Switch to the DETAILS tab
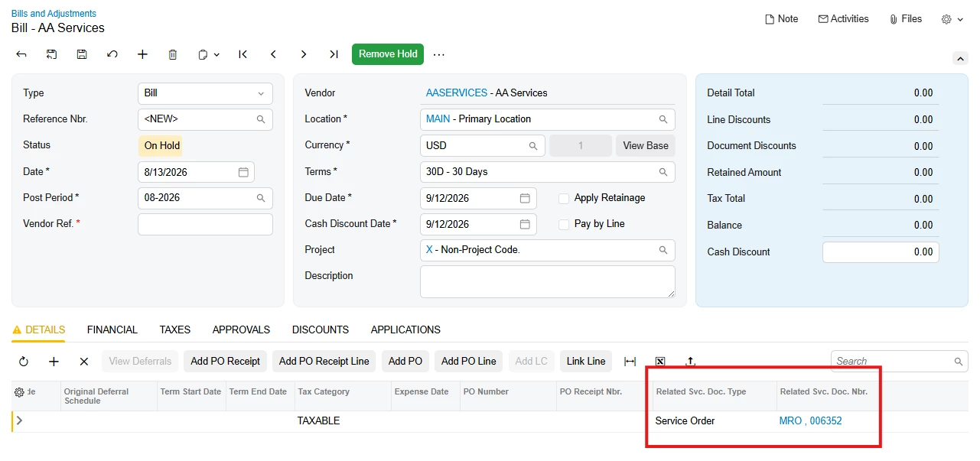Screen dimensions: 980x461 (x=38, y=330)
